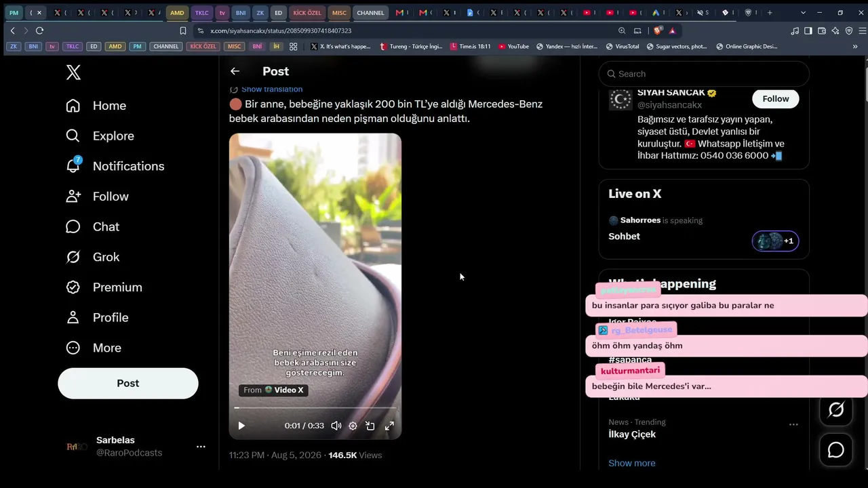This screenshot has width=868, height=488.
Task: Open Time.is bookmark
Action: [x=471, y=47]
